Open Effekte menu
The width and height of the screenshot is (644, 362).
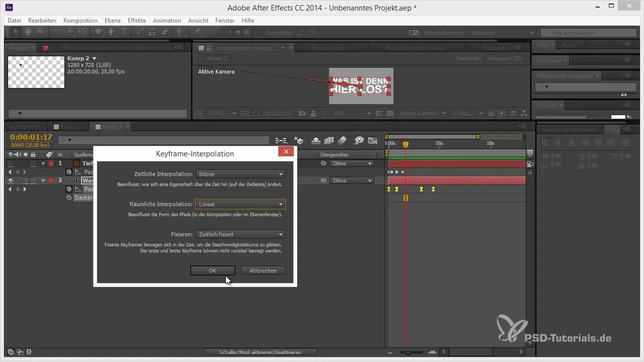point(137,21)
